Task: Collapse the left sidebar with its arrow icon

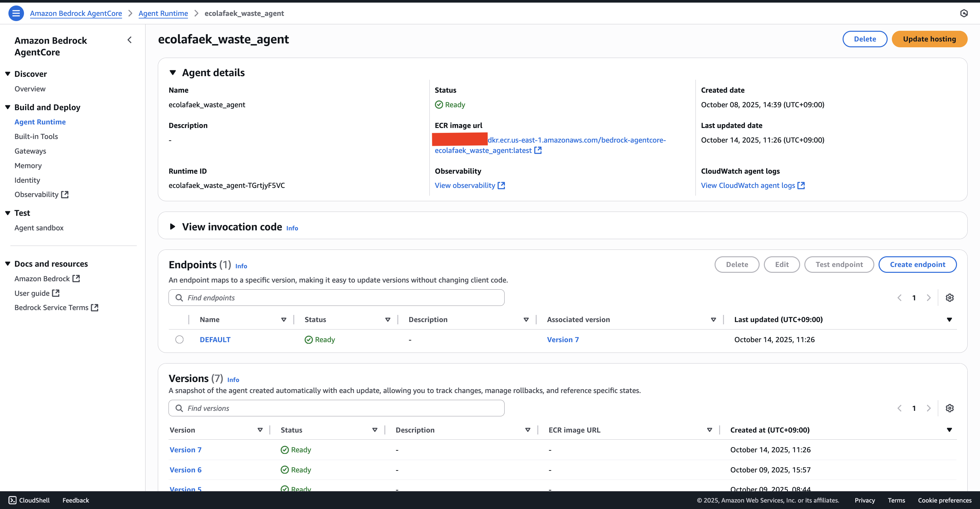Action: coord(130,40)
